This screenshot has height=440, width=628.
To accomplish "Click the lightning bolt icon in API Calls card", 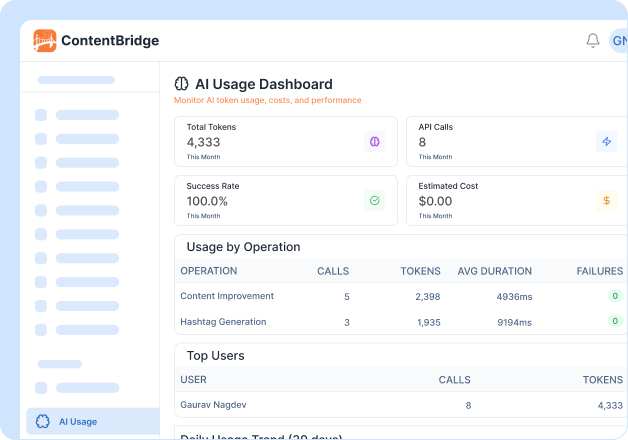I will click(x=606, y=141).
